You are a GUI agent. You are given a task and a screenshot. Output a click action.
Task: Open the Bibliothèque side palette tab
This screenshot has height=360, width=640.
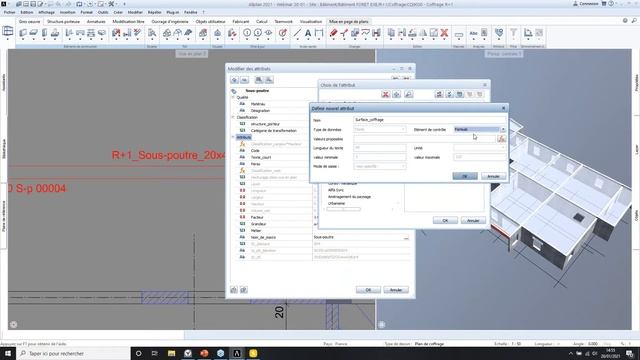click(x=4, y=149)
